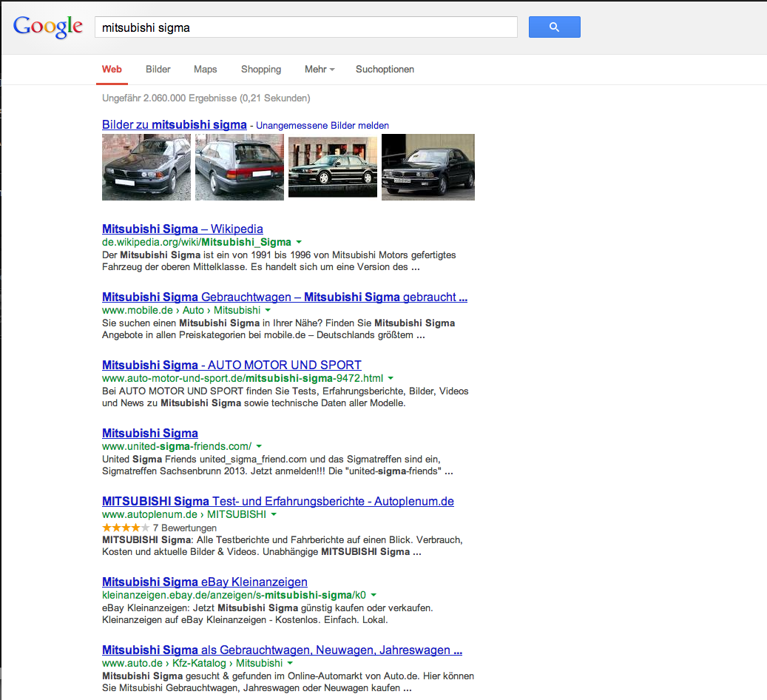Click the Google logo

(x=48, y=27)
